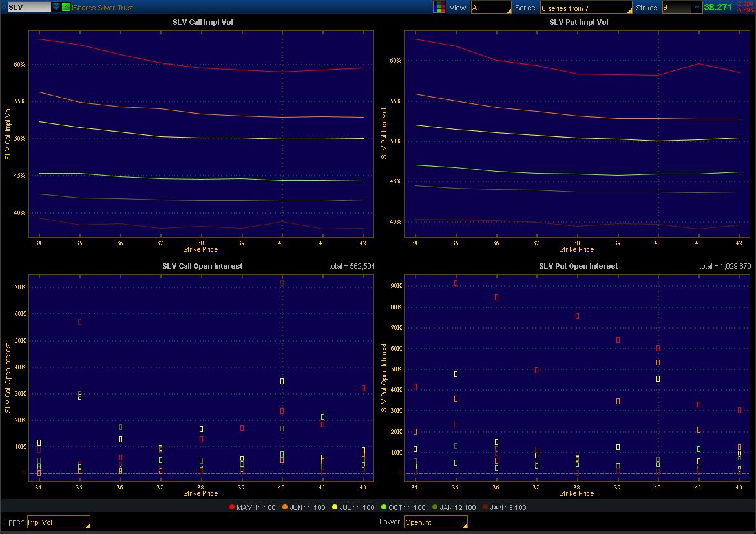Open the Upper dropdown set to Impl Vol

58,522
